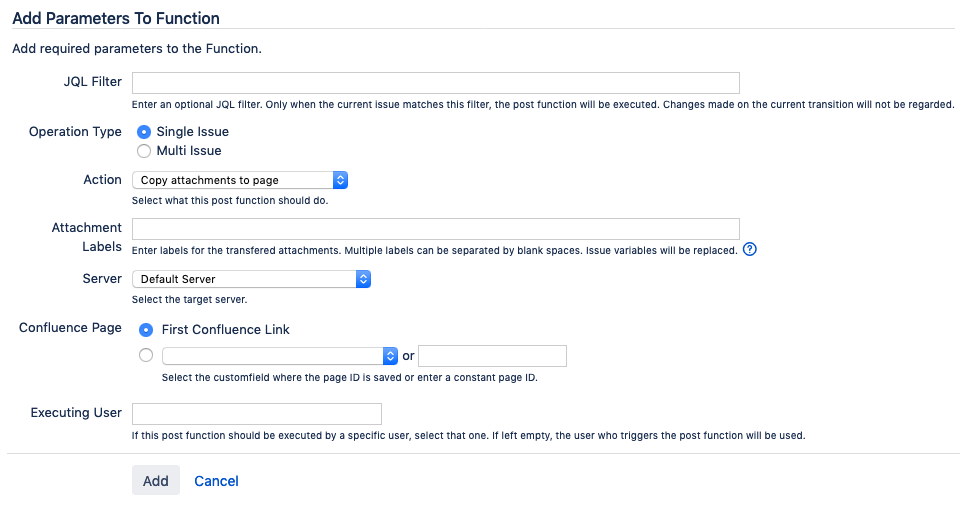Open the empty customfield dropdown before 'or'

280,356
